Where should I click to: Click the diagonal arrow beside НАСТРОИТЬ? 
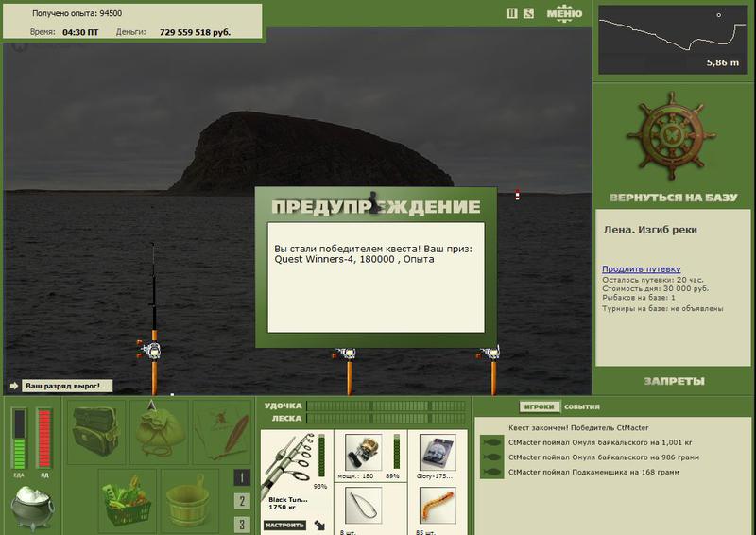pyautogui.click(x=319, y=525)
